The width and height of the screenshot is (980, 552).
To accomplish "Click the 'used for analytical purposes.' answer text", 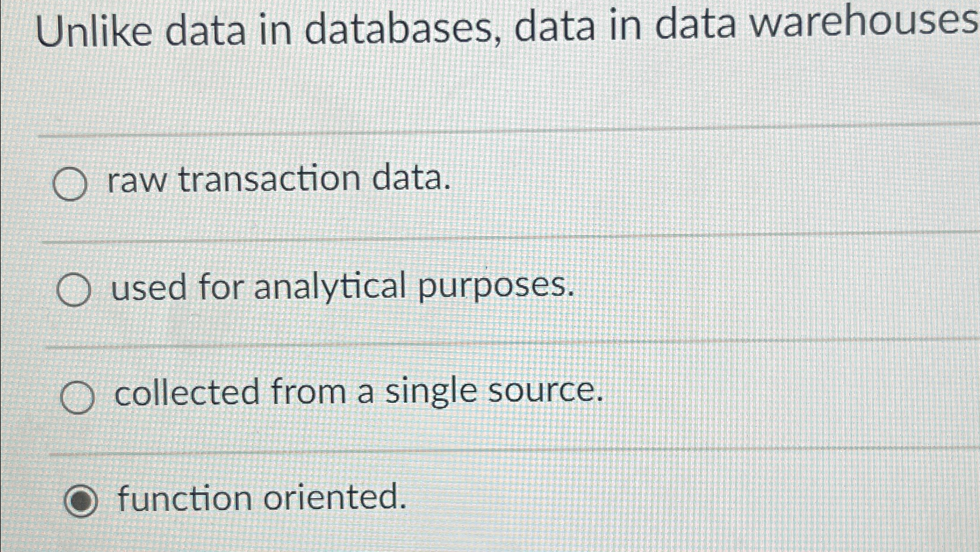I will coord(343,288).
